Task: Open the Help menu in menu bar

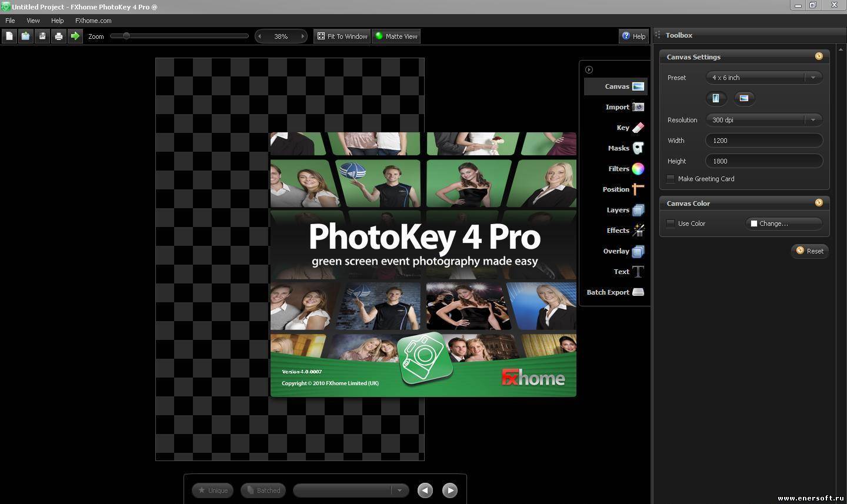Action: point(57,21)
